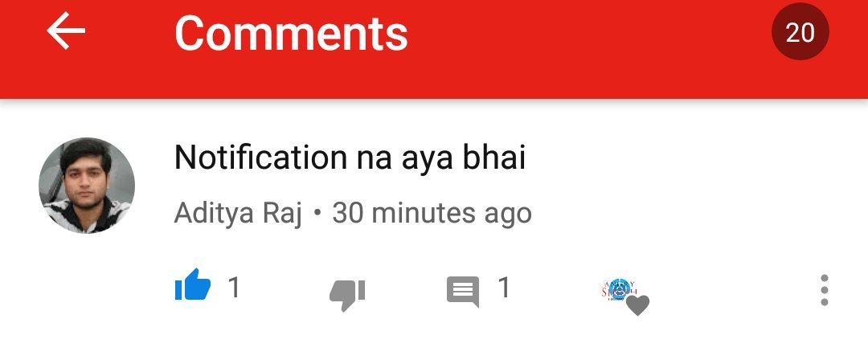Tap the Comments header title

[291, 33]
